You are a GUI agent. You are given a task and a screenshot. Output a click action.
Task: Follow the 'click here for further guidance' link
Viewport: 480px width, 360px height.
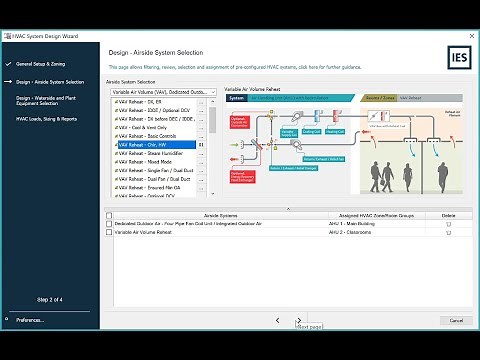[330, 67]
